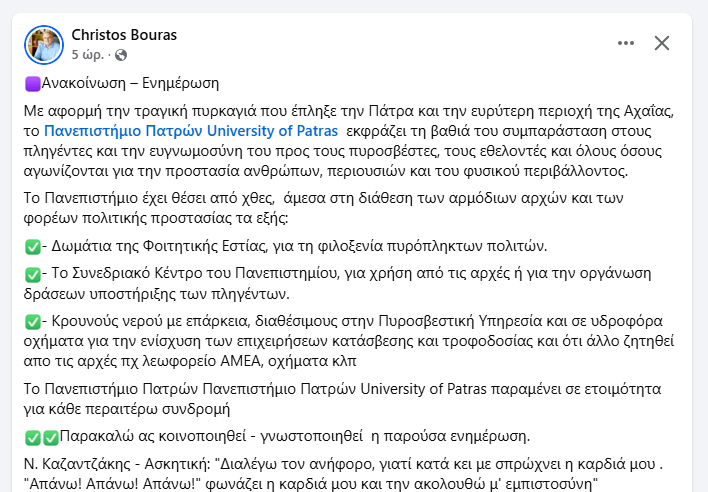
Task: Click the green check beside Κρουνούς νερού
Action: point(33,321)
